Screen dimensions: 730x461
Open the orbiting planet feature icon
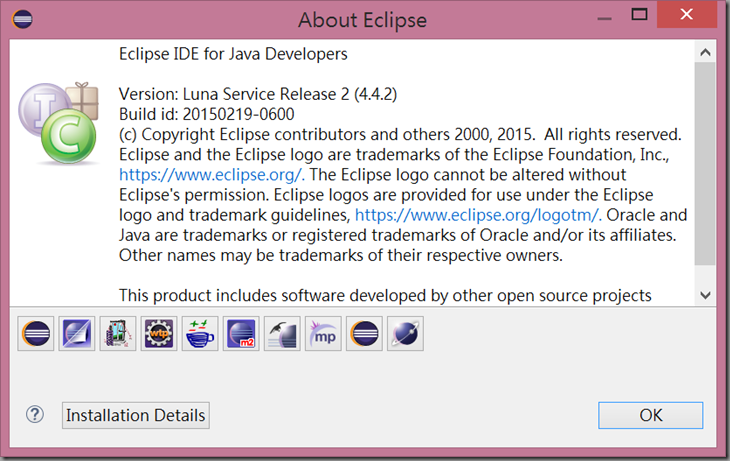[x=405, y=333]
